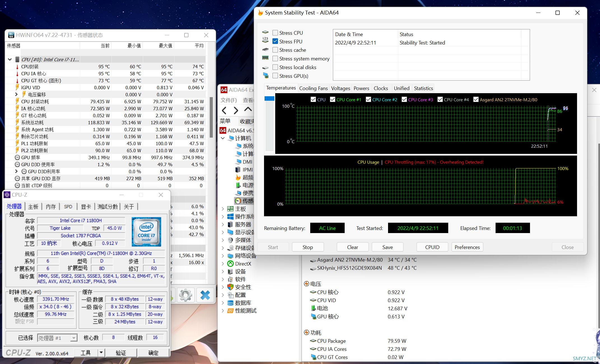Screen dimensions: 600x364
Task: Select the 网络设备 network icon in AIDA64 tree
Action: (230, 256)
